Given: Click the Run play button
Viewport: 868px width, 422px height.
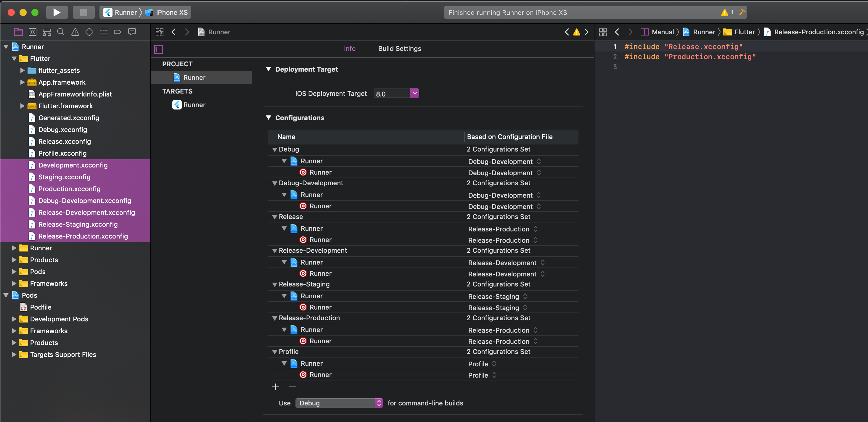Looking at the screenshot, I should (x=57, y=12).
